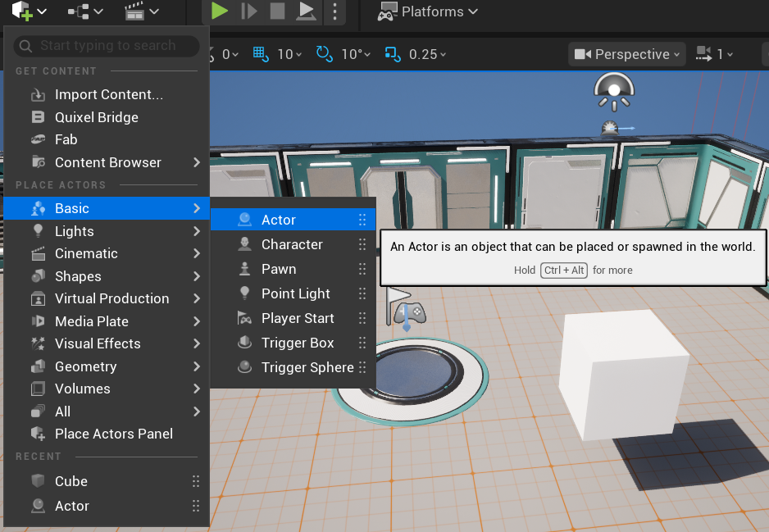This screenshot has height=532, width=769.
Task: Click the drag handle beside recent Actor
Action: tap(196, 506)
